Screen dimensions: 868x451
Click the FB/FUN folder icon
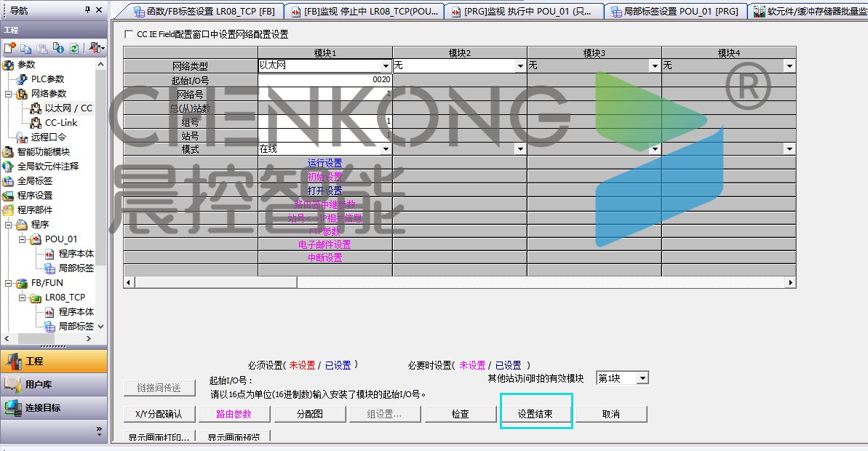[22, 283]
